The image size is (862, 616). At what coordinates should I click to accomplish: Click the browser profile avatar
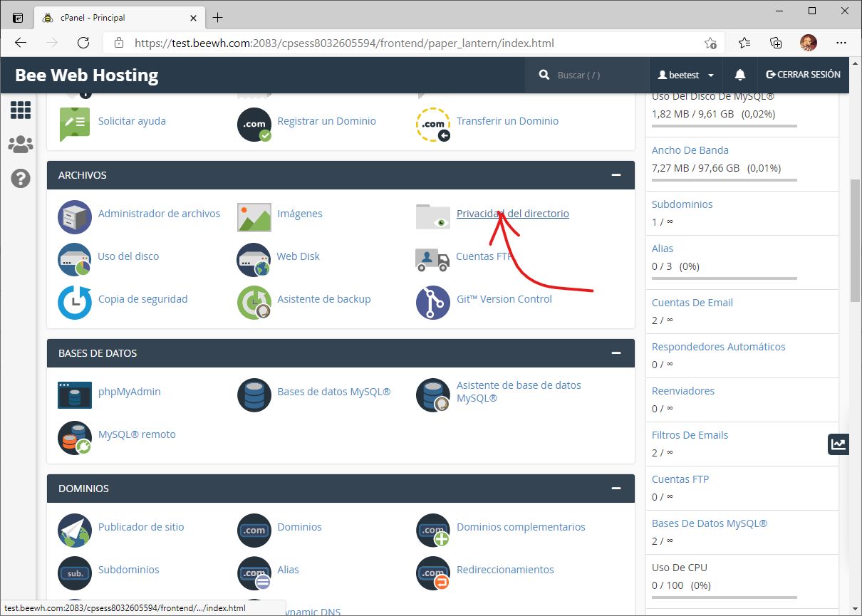pos(809,43)
